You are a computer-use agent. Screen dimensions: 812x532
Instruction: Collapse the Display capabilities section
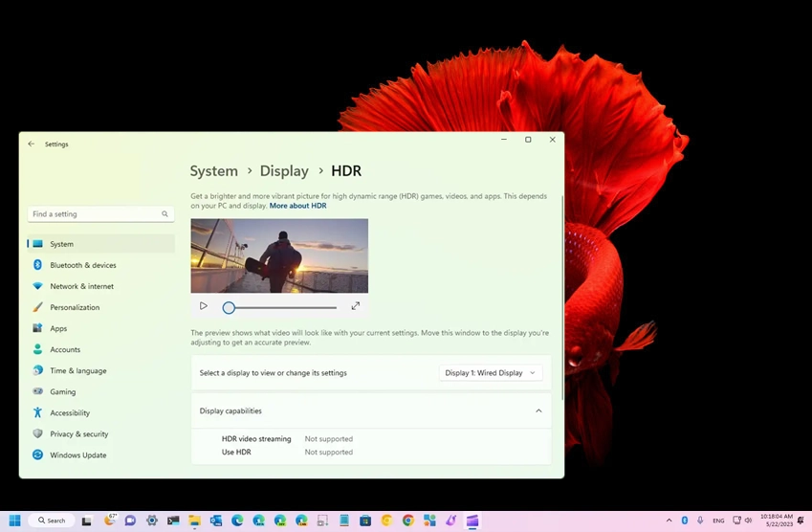click(538, 411)
